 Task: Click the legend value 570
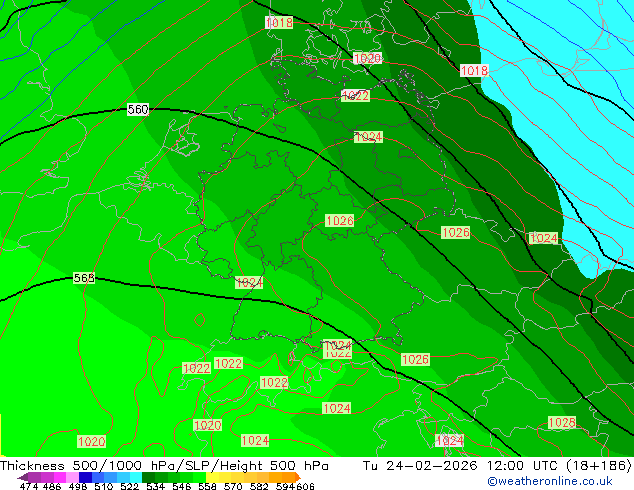click(233, 486)
